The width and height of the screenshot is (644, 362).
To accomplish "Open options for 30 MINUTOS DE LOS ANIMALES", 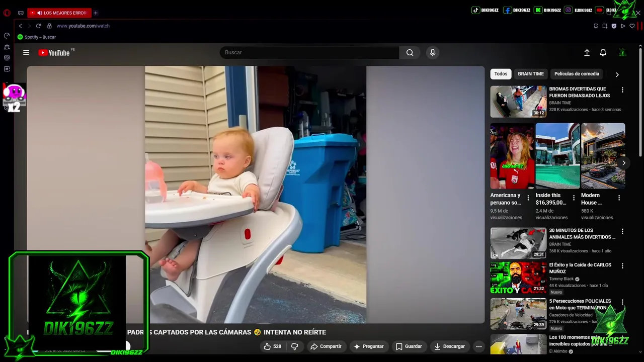I will [x=622, y=231].
